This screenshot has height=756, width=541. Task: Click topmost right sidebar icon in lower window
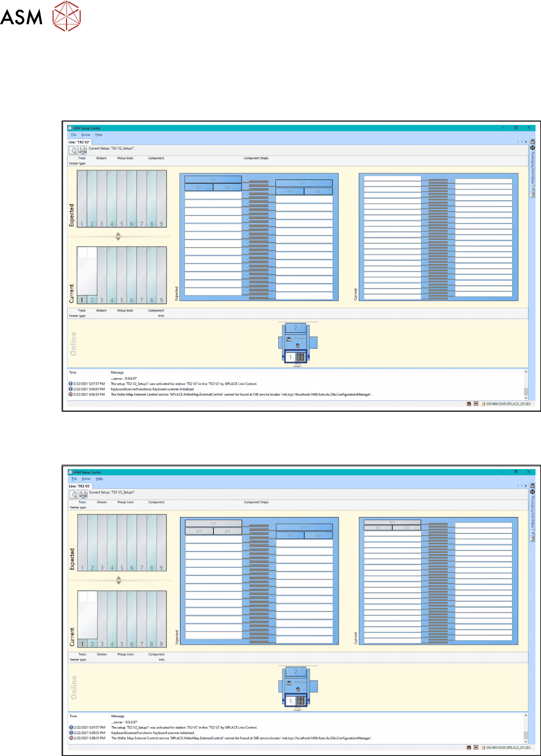[533, 485]
